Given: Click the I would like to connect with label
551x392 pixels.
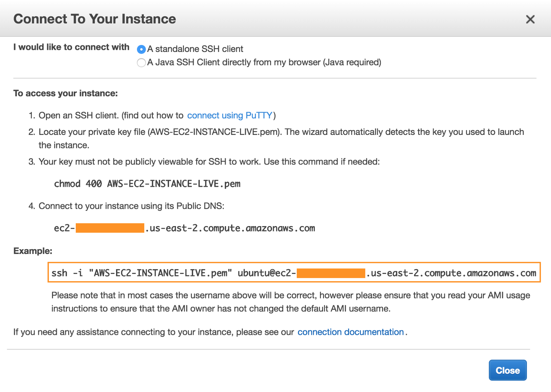Looking at the screenshot, I should click(x=71, y=47).
